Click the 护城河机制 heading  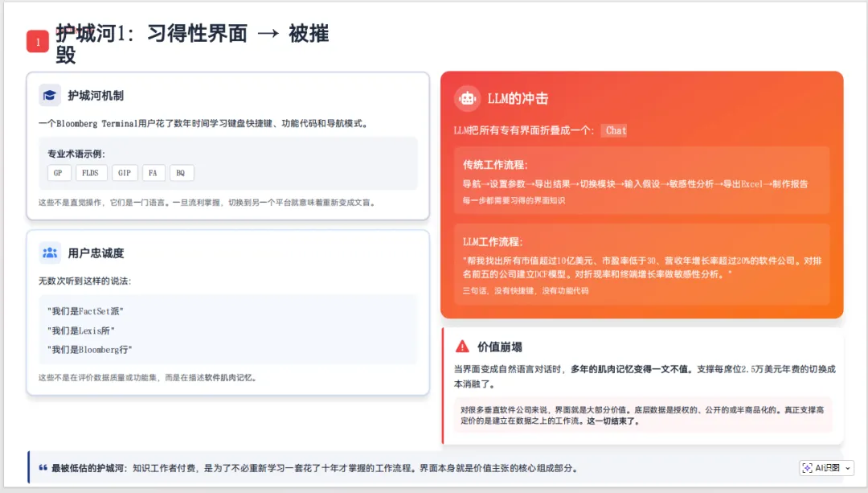tap(95, 96)
